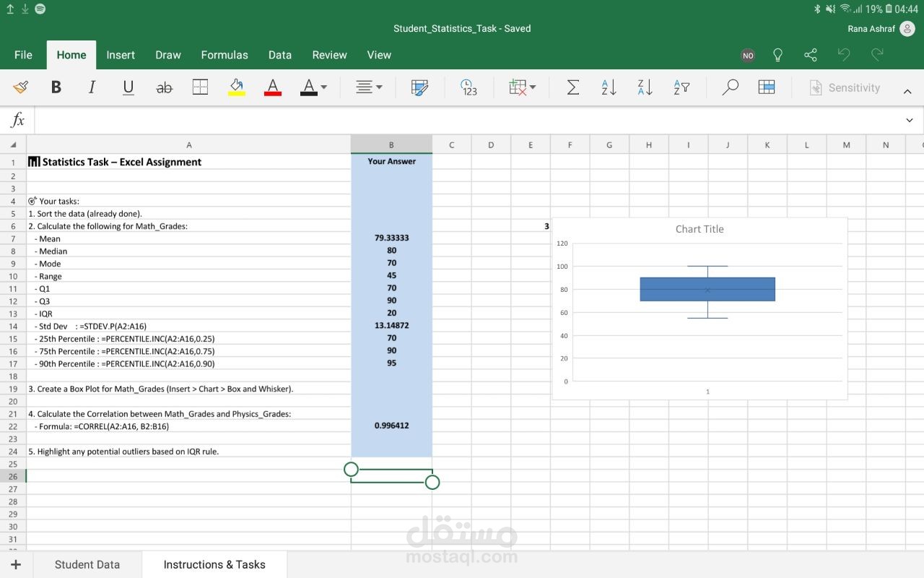Image resolution: width=924 pixels, height=578 pixels.
Task: Sort descending with the Z-A icon
Action: tap(645, 87)
